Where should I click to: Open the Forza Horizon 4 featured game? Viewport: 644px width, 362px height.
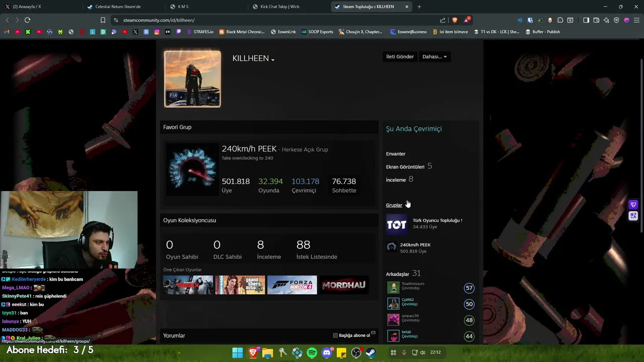point(292,285)
